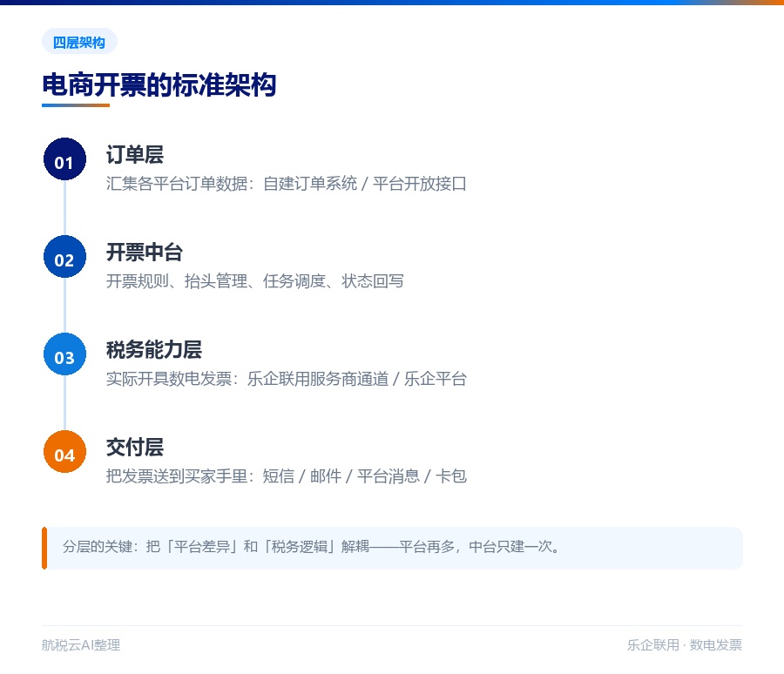The image size is (784, 674).
Task: Select the 订单层 heading
Action: tap(135, 154)
